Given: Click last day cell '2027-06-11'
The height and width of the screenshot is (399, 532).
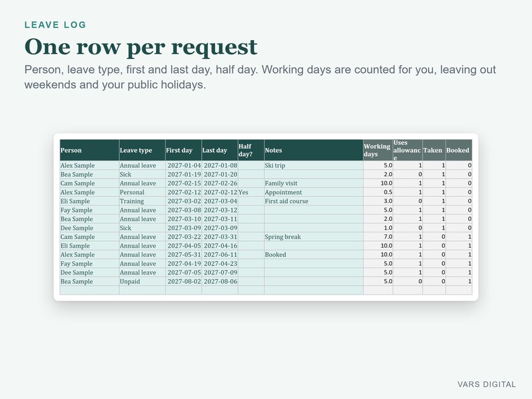Looking at the screenshot, I should 220,254.
